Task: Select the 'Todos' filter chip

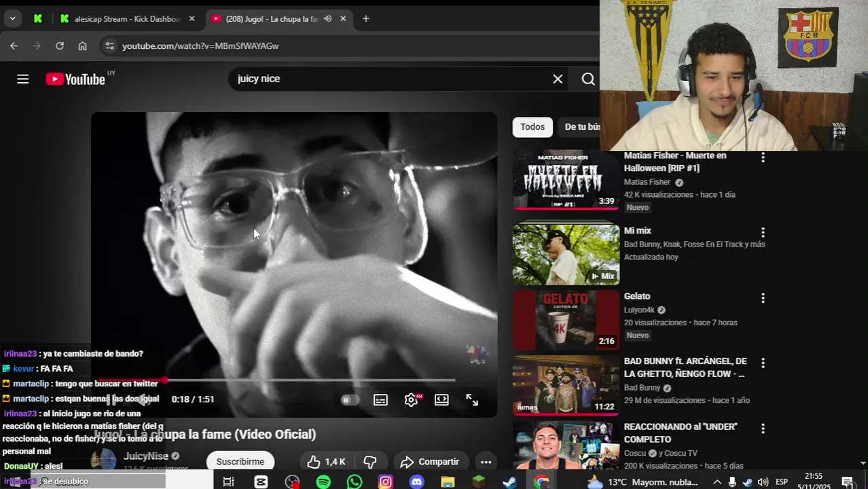Action: pos(532,127)
